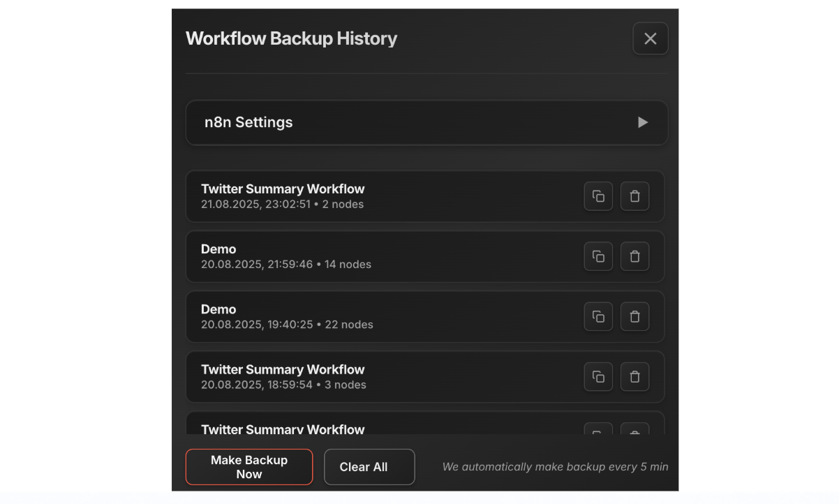The height and width of the screenshot is (504, 839).
Task: Delete the Twitter Summary Workflow 18:59:54 backup
Action: pos(634,376)
